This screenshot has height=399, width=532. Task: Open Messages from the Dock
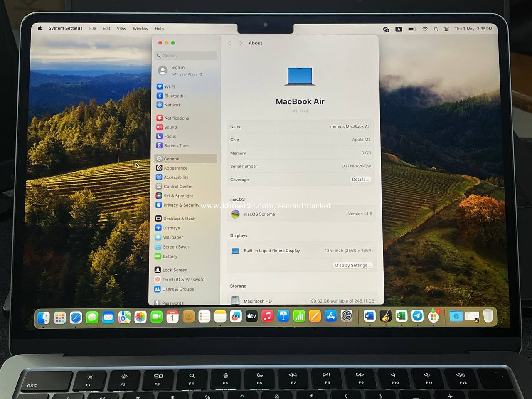tap(92, 318)
